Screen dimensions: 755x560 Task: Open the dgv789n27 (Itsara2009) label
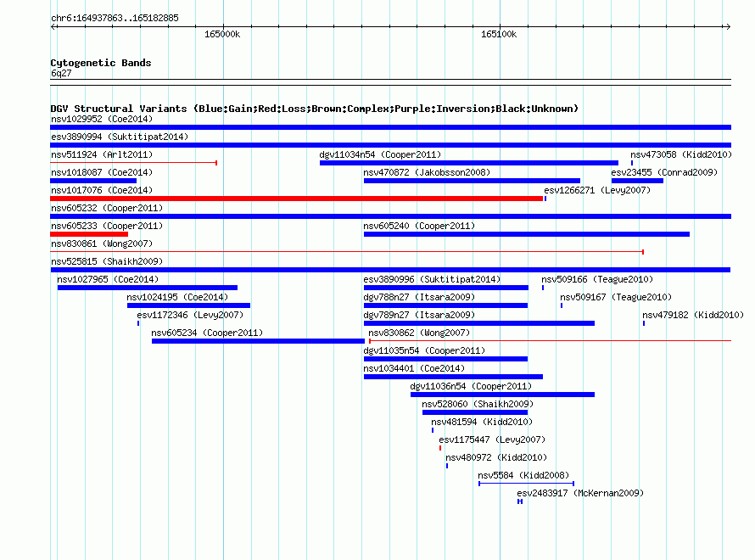click(x=419, y=315)
